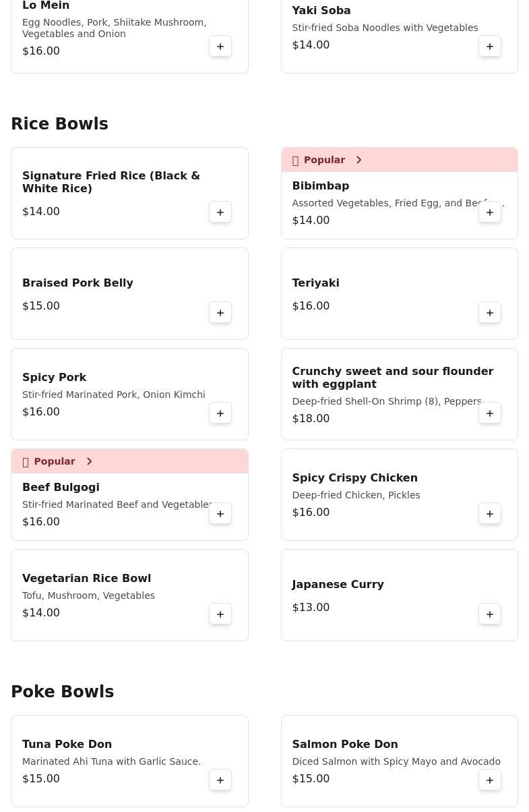Select the Popular banner on Bibimbap card
The width and height of the screenshot is (529, 812).
[x=324, y=160]
